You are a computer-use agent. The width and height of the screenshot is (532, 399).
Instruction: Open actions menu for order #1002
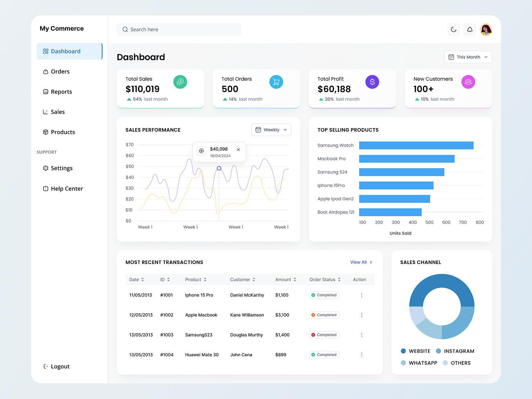click(361, 315)
